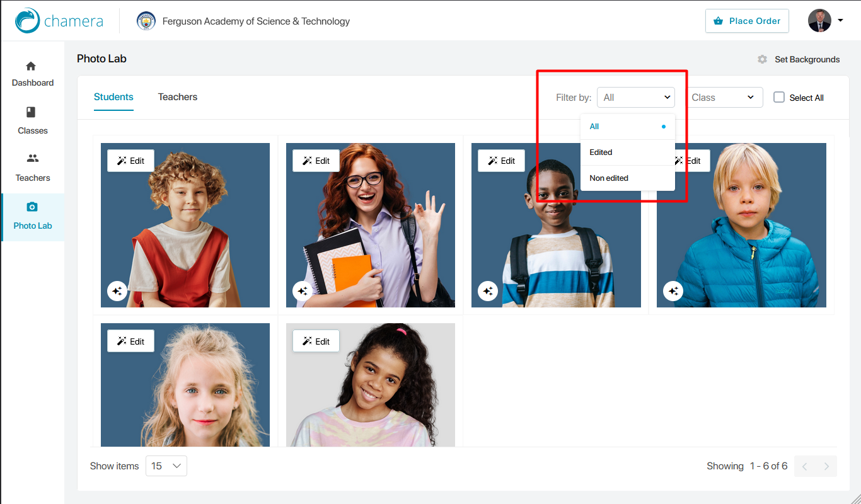The width and height of the screenshot is (861, 504).
Task: Click the Ferguson Academy of Science & Technology name
Action: 256,21
